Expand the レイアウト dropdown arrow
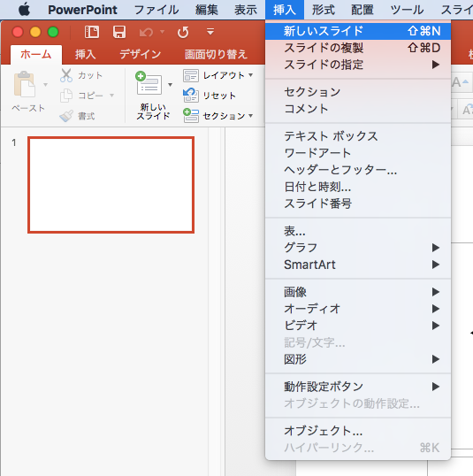This screenshot has height=476, width=473. tap(250, 75)
